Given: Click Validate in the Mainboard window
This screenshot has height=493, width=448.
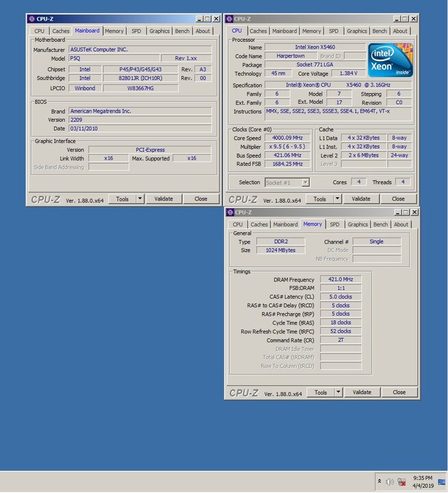Looking at the screenshot, I should click(x=163, y=199).
